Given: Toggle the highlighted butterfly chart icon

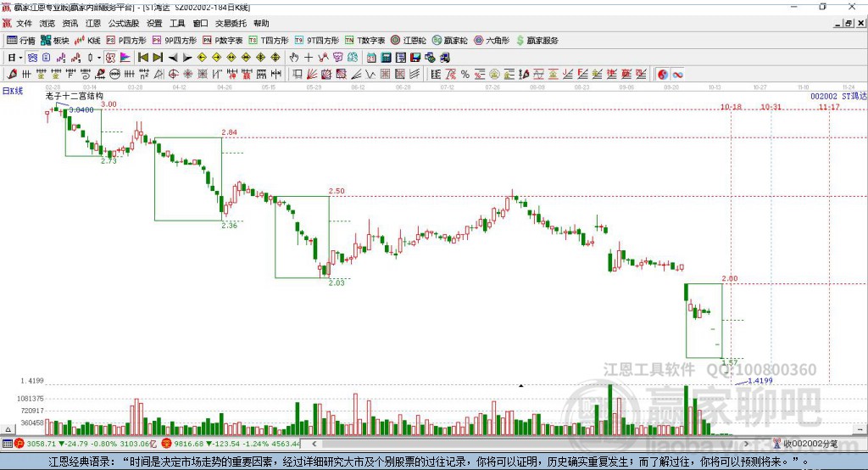Looking at the screenshot, I should 32,58.
